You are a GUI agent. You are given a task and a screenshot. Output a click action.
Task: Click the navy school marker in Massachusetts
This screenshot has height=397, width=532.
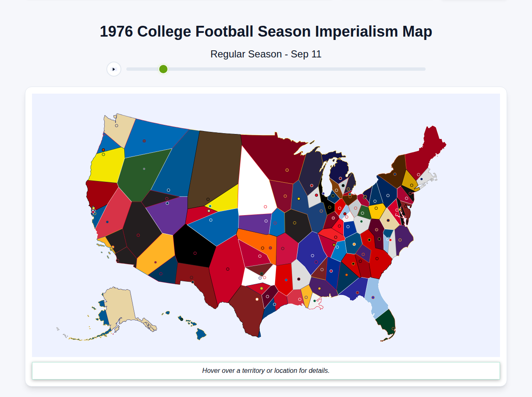click(x=421, y=179)
